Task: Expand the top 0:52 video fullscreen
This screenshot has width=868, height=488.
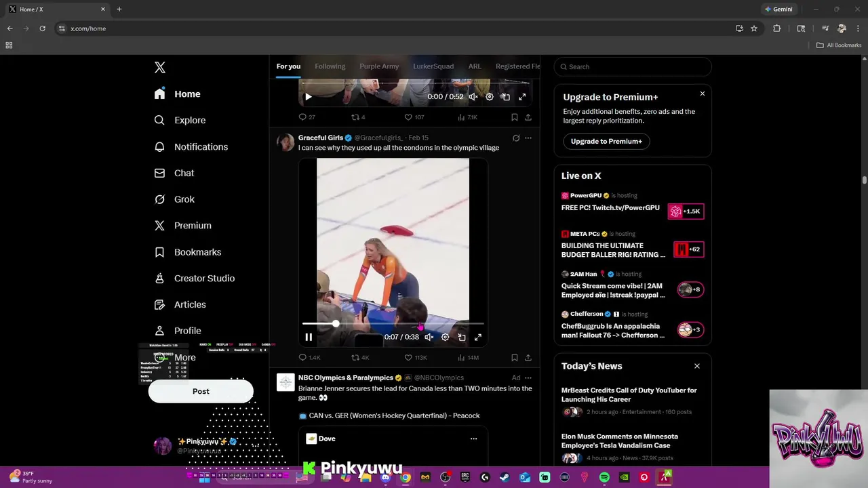Action: 522,97
